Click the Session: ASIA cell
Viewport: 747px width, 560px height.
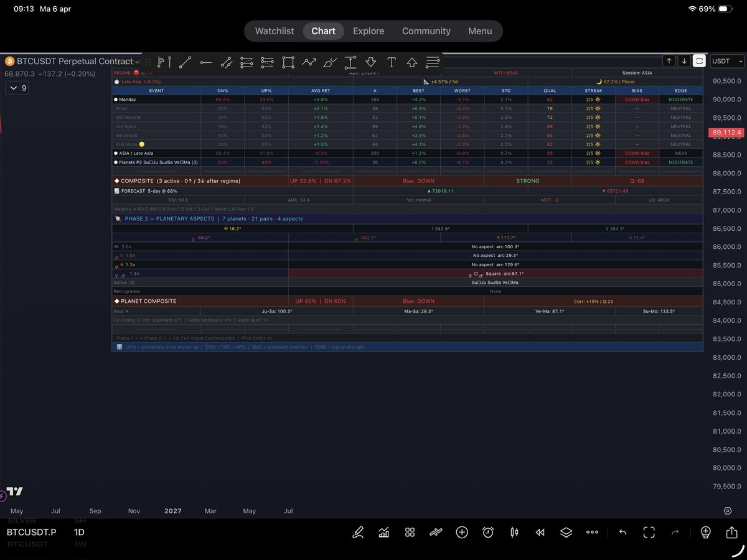pyautogui.click(x=637, y=73)
